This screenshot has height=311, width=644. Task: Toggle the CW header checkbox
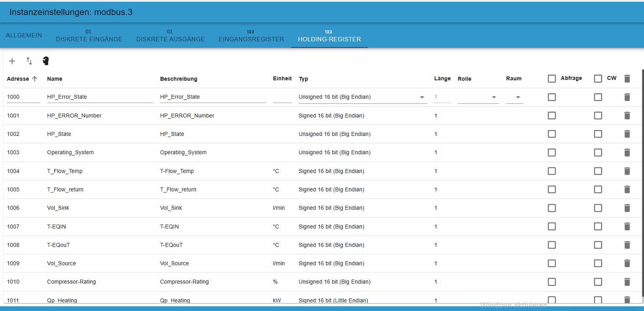pyautogui.click(x=598, y=79)
